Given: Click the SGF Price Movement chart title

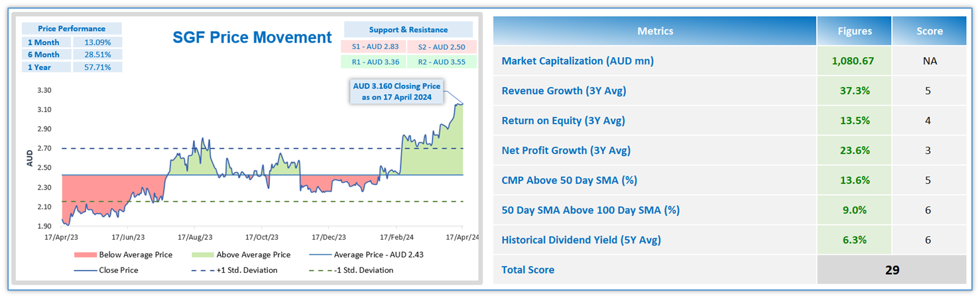Looking at the screenshot, I should coord(252,37).
